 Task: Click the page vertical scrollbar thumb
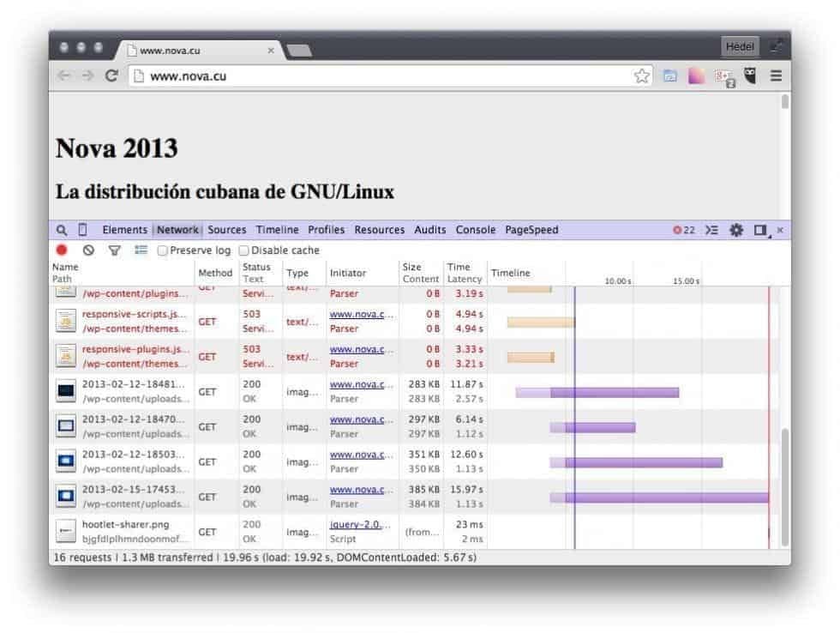point(785,101)
